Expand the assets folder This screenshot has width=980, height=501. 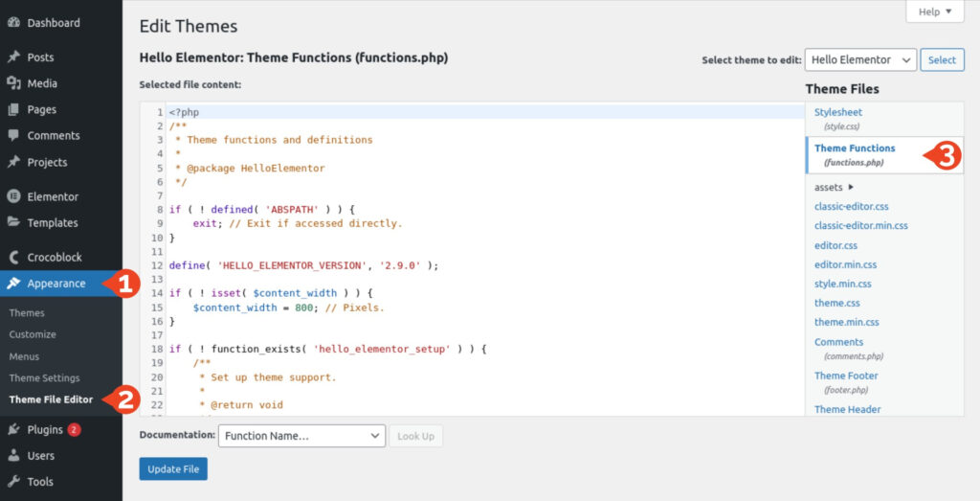[x=834, y=187]
